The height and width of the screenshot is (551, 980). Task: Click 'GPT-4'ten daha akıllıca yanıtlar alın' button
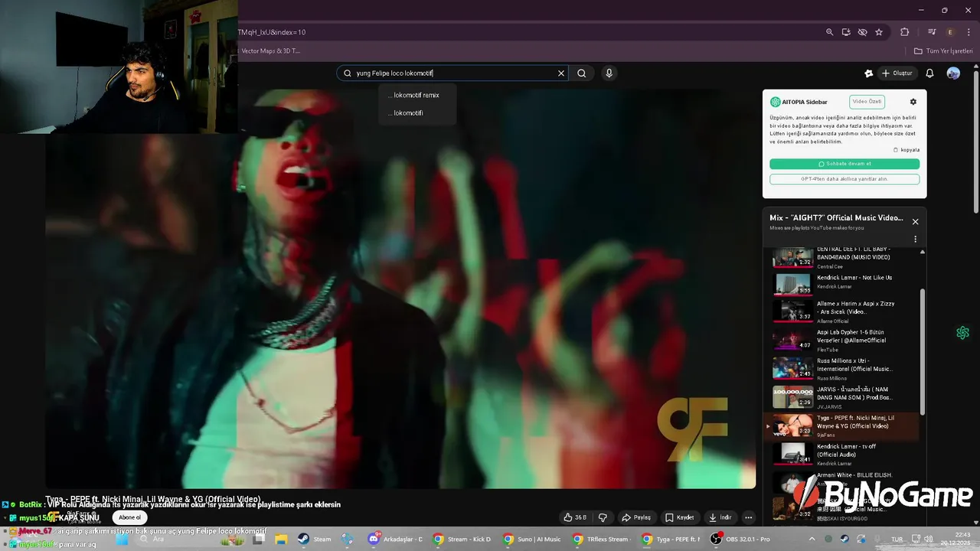coord(844,179)
